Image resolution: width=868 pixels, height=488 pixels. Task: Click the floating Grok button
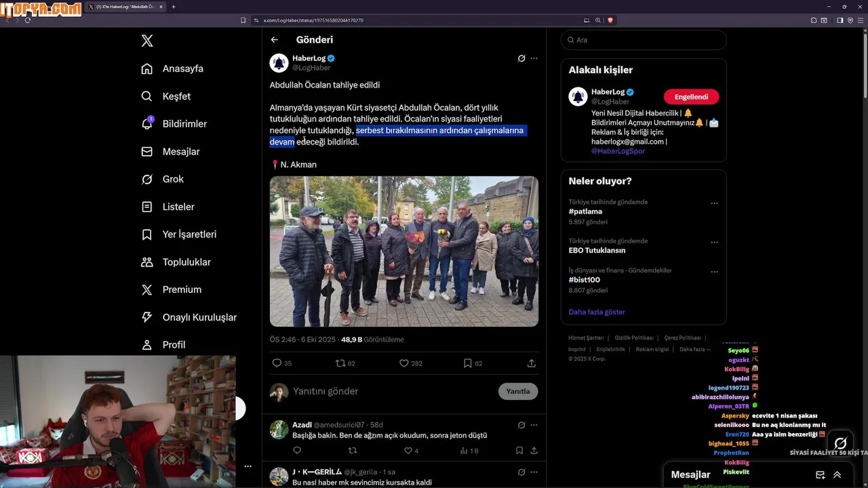[840, 444]
